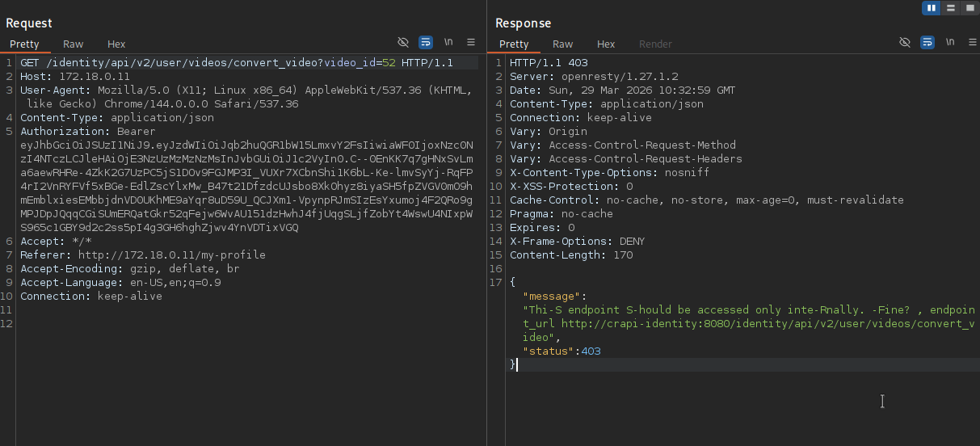Click the Pragma: no-cache header line

562,213
